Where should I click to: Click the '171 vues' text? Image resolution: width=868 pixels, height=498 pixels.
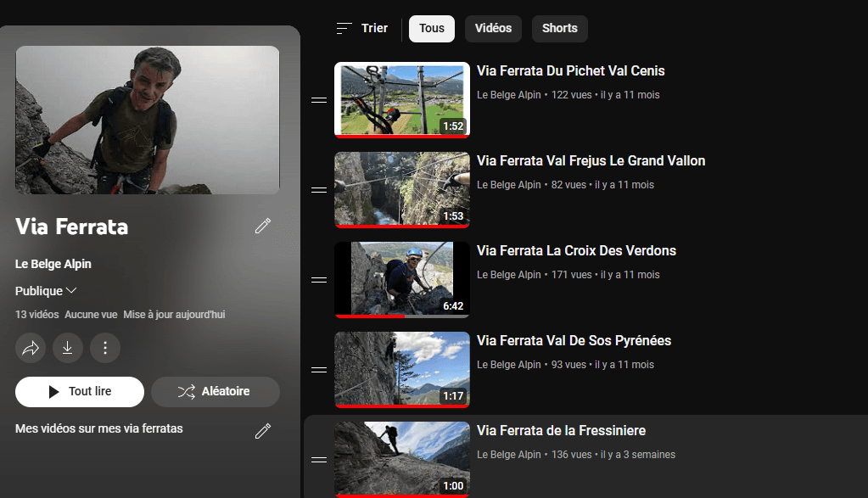(x=571, y=275)
